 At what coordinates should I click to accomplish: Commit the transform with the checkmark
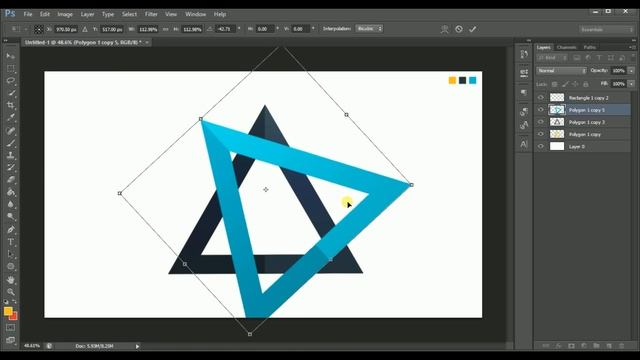[472, 29]
